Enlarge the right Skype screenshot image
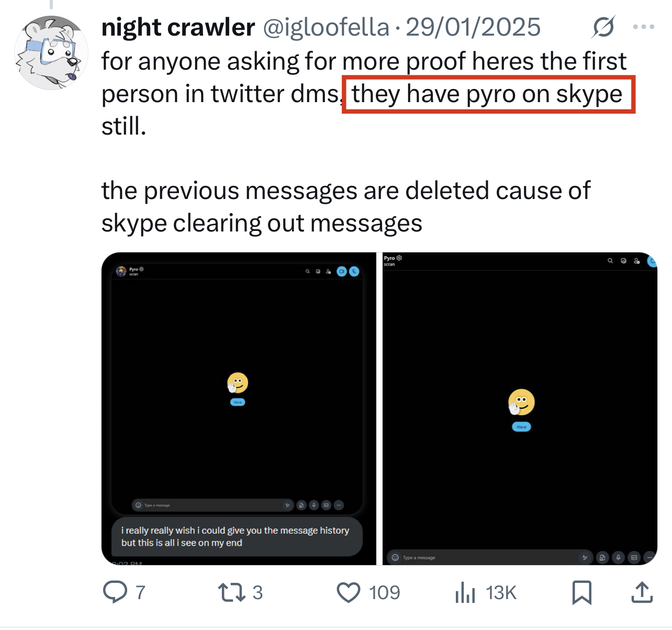 coord(520,408)
